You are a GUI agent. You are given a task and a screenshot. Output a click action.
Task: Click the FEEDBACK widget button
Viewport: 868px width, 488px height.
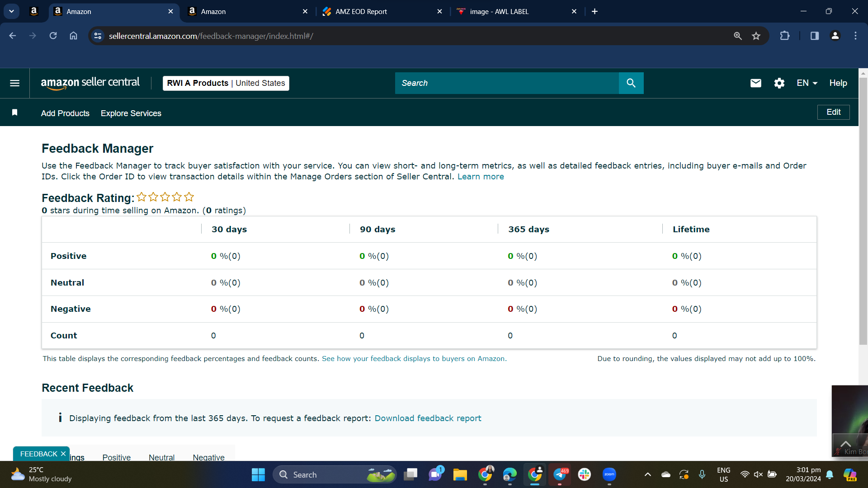(39, 454)
